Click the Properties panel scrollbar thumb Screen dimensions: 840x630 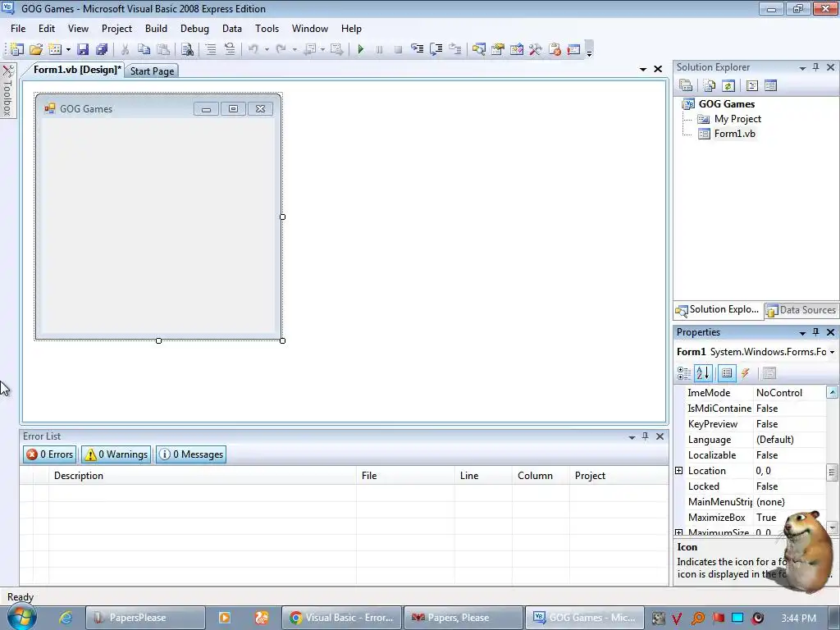point(832,472)
